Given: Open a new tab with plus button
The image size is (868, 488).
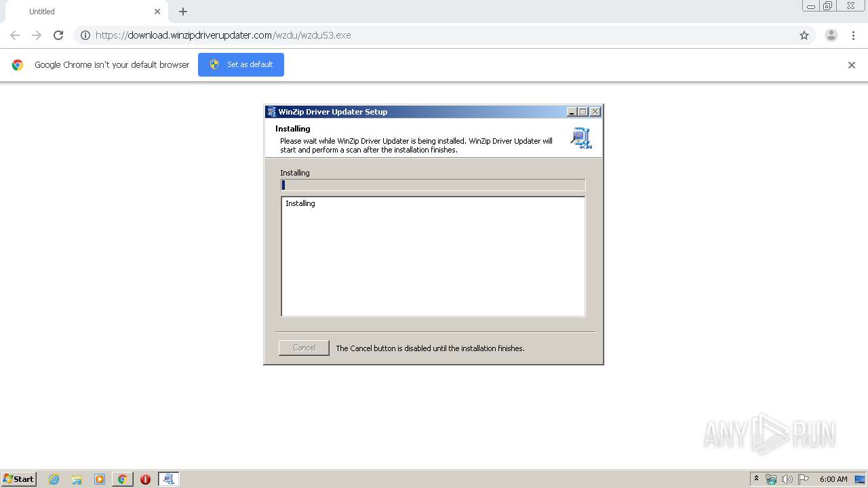Looking at the screenshot, I should coord(183,12).
